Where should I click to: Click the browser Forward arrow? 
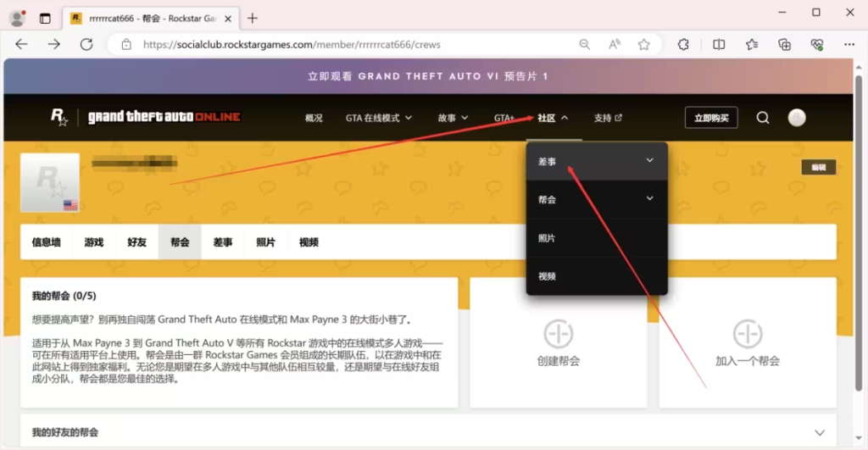pyautogui.click(x=53, y=44)
